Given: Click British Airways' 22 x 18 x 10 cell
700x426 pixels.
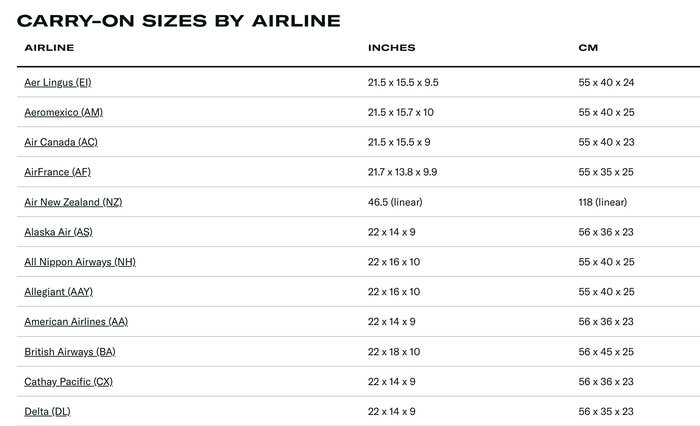Looking at the screenshot, I should (x=394, y=352).
